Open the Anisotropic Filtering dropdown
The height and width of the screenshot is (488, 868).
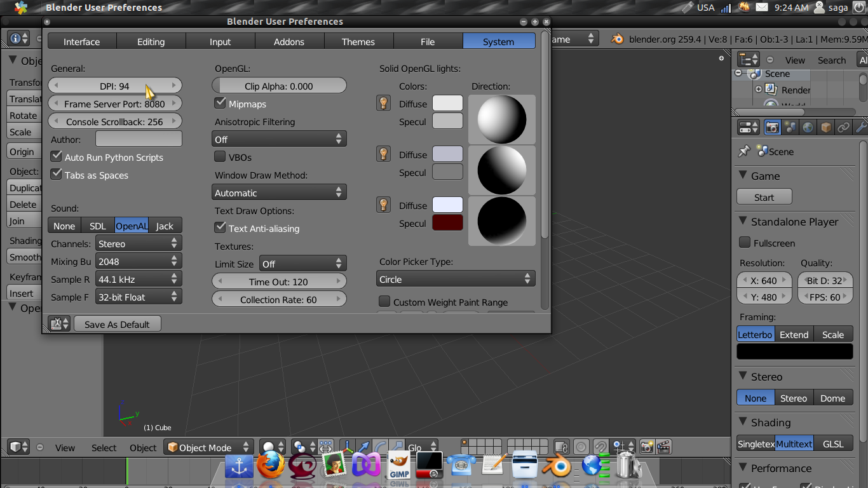click(x=279, y=139)
